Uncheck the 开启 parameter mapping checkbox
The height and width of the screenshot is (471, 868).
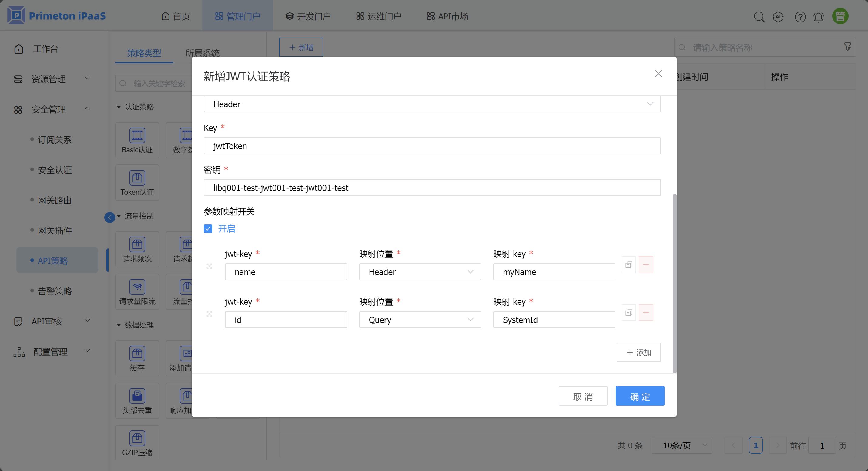tap(208, 229)
